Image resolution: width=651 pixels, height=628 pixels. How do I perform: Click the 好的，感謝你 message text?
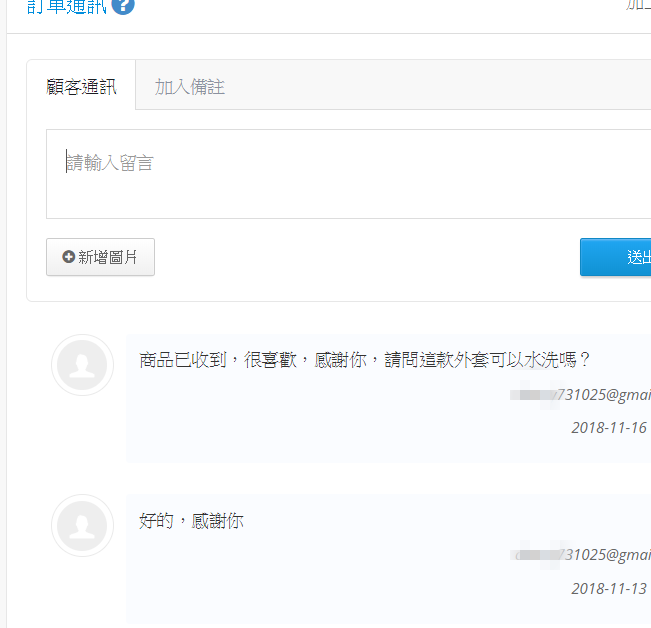tap(191, 520)
